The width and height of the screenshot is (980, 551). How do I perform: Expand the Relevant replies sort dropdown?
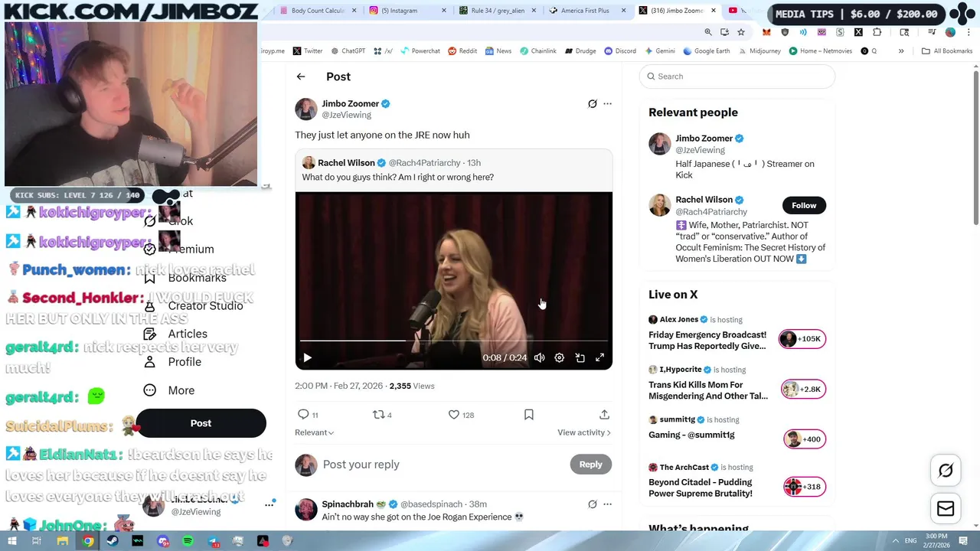click(315, 432)
